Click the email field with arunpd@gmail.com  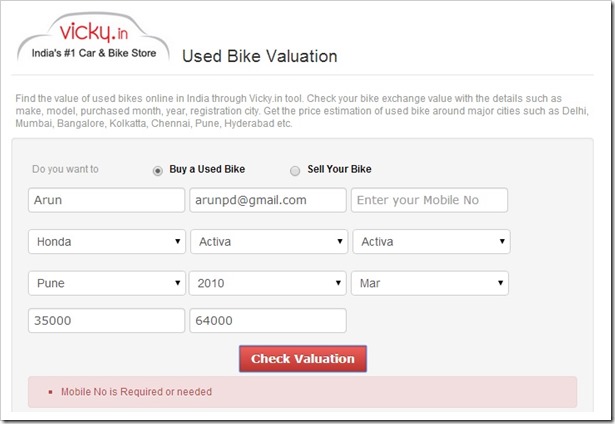coord(267,200)
